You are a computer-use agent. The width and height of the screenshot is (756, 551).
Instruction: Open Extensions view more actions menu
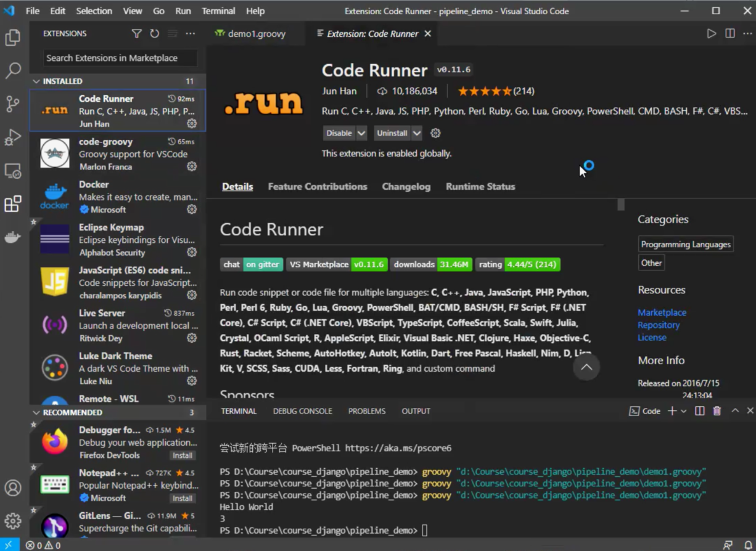pos(190,34)
